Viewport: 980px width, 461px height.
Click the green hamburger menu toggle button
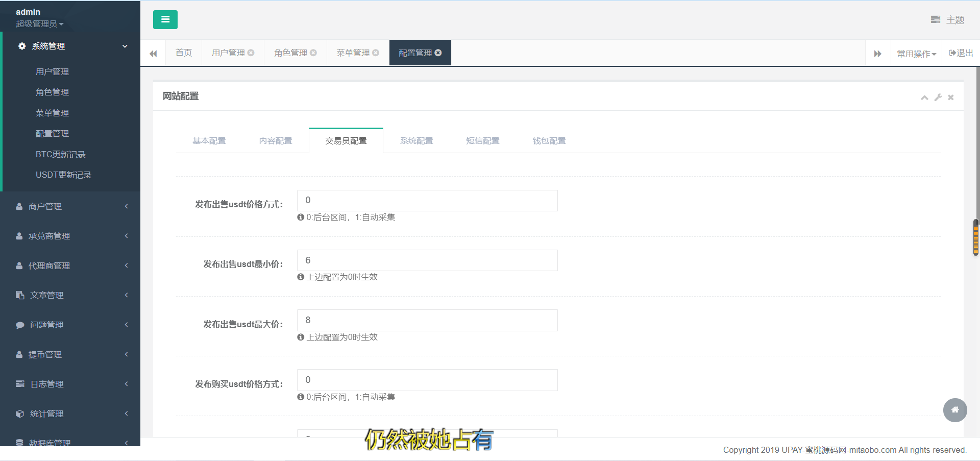(165, 19)
